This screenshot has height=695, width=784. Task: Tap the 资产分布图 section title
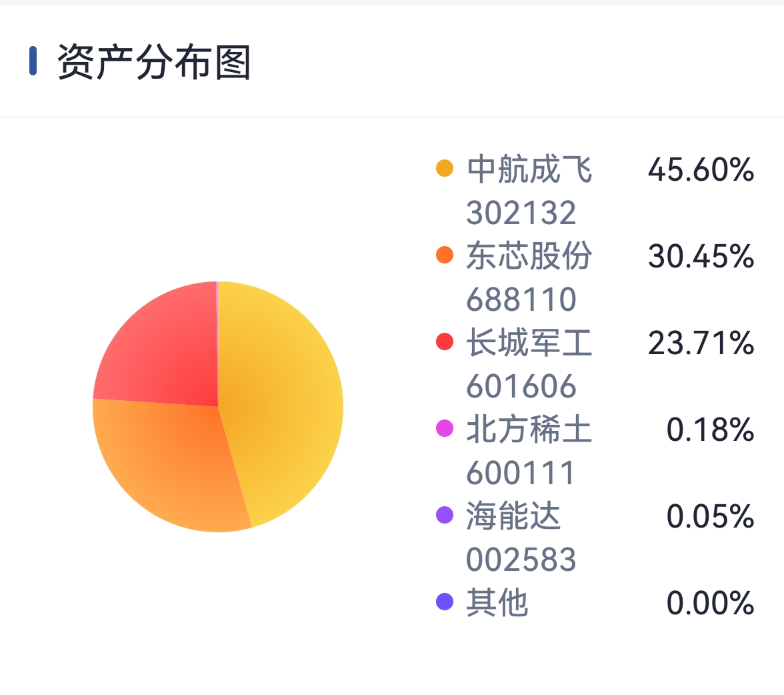(154, 62)
